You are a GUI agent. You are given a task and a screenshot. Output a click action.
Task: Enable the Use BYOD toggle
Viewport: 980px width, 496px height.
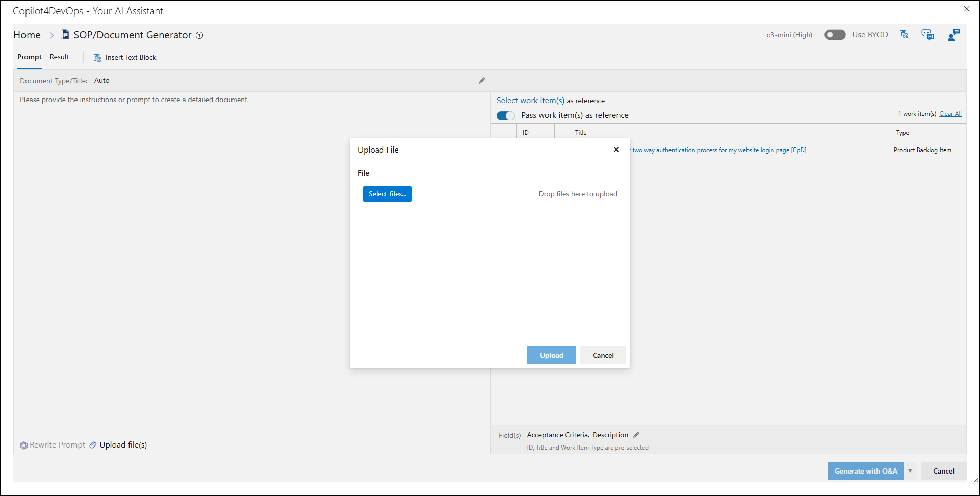click(x=835, y=35)
